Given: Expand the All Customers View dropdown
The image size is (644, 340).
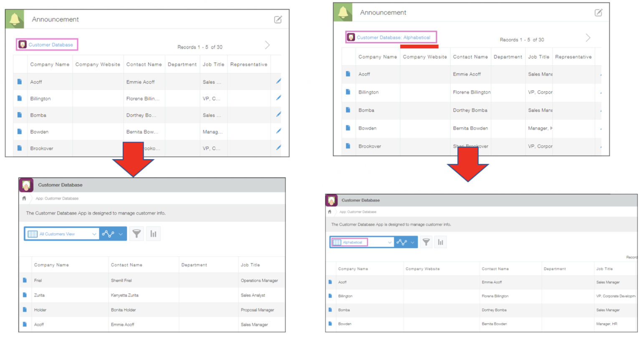Looking at the screenshot, I should (x=94, y=234).
